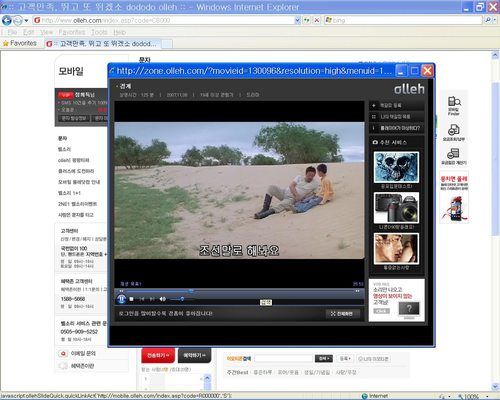
Task: Open the email inquiry link
Action: coord(83,353)
